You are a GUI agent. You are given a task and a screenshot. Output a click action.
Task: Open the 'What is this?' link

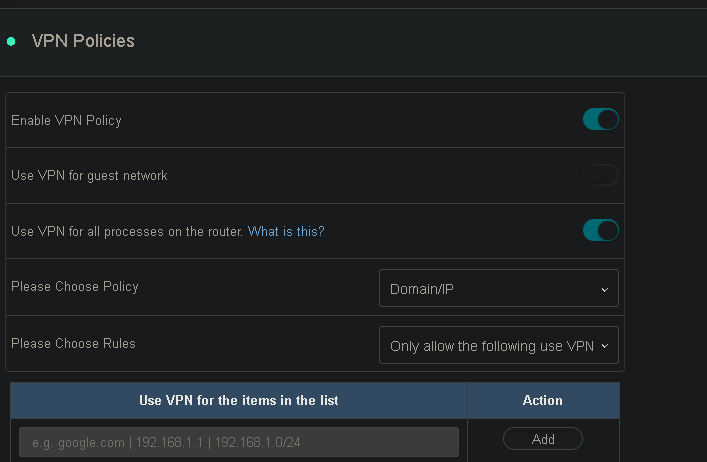[286, 231]
